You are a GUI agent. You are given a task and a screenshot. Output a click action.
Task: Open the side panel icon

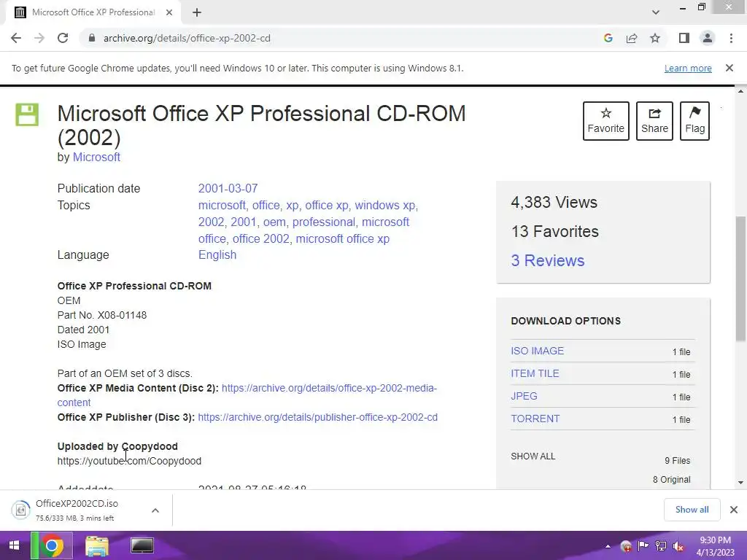(x=684, y=38)
